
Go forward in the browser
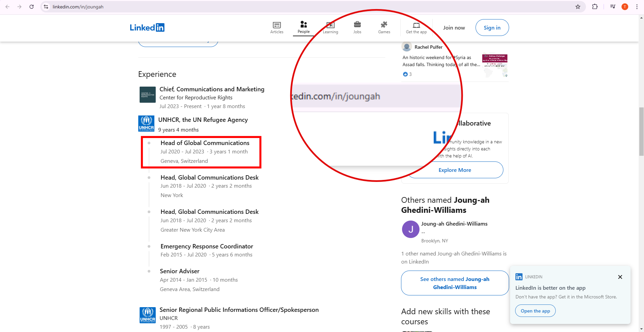(x=19, y=7)
